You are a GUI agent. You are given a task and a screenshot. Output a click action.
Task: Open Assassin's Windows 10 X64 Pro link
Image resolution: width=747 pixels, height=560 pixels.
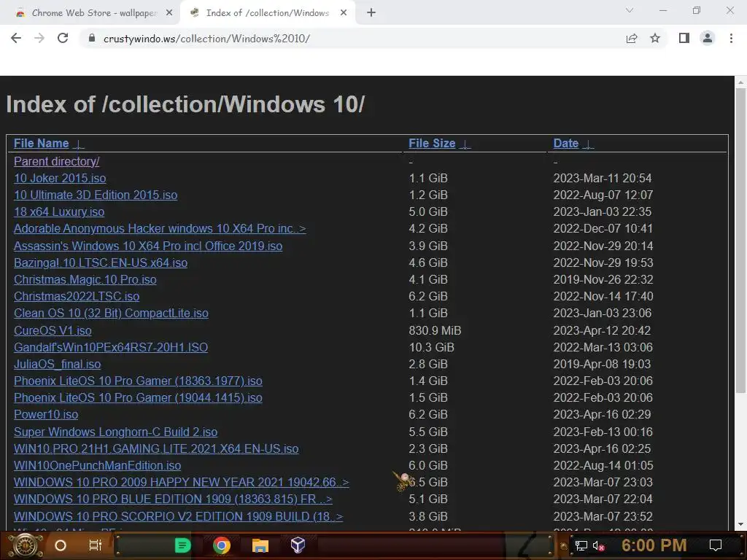pos(148,246)
